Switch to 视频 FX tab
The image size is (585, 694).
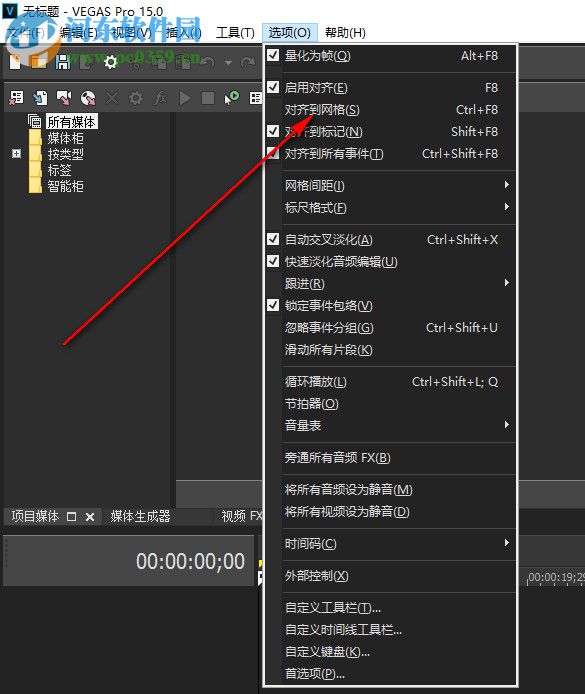coord(241,516)
